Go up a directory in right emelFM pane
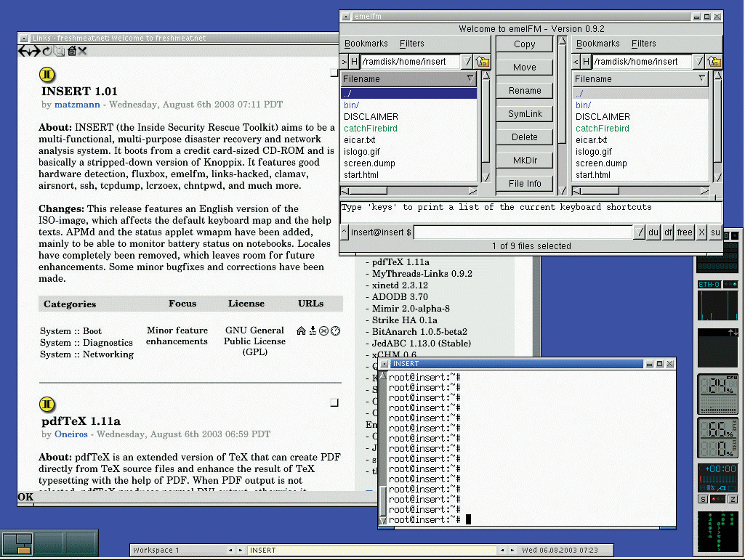The image size is (745, 560). point(714,61)
